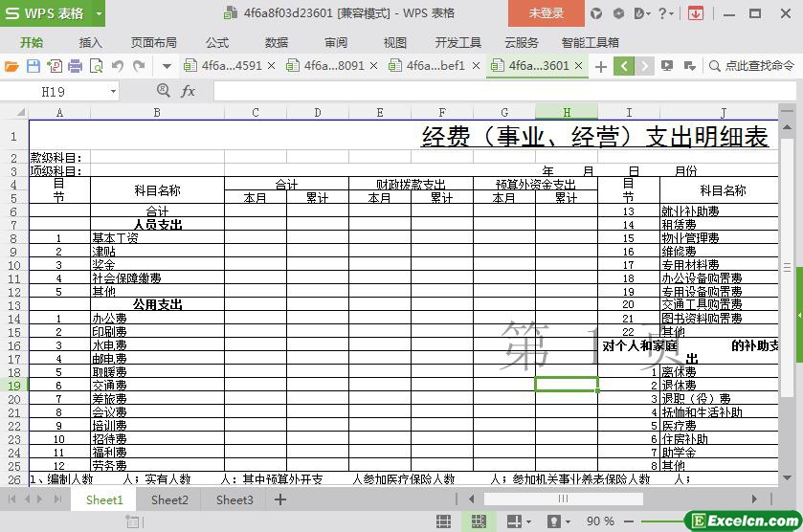
Task: Click the horizontal scrollbar right arrow
Action: pos(754,499)
